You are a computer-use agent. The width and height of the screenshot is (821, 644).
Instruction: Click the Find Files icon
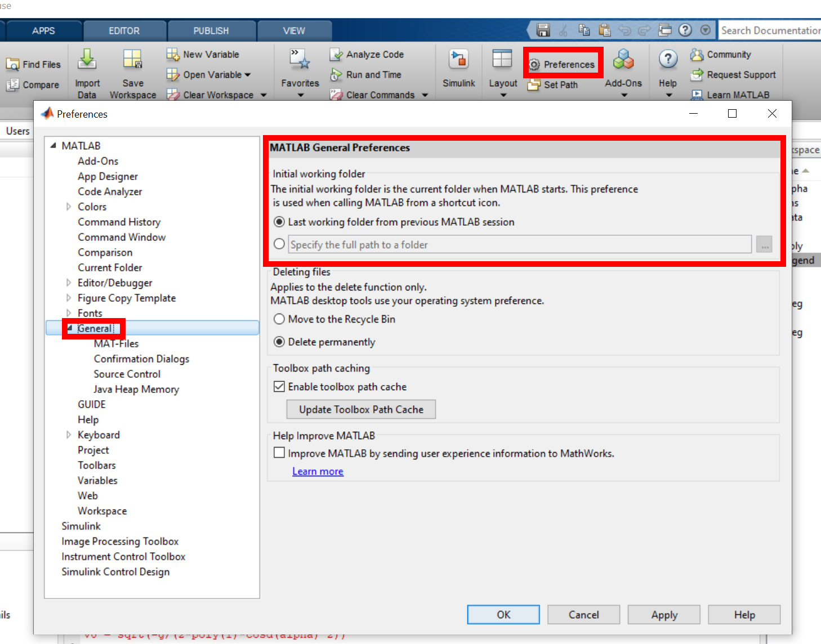click(x=12, y=65)
